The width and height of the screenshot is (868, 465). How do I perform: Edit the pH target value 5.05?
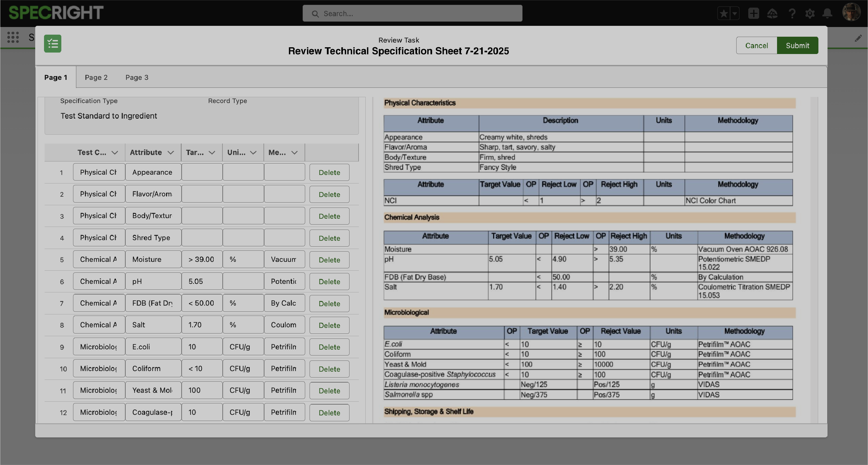pyautogui.click(x=202, y=281)
